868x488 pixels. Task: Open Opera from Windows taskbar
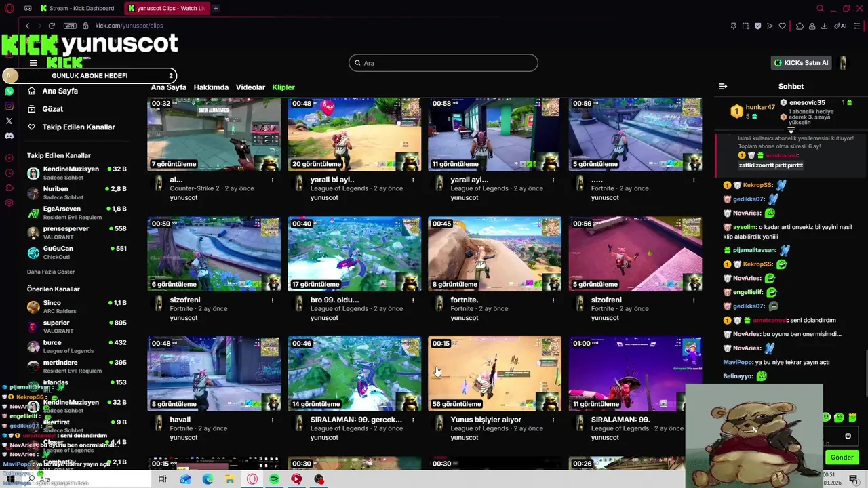tap(252, 479)
